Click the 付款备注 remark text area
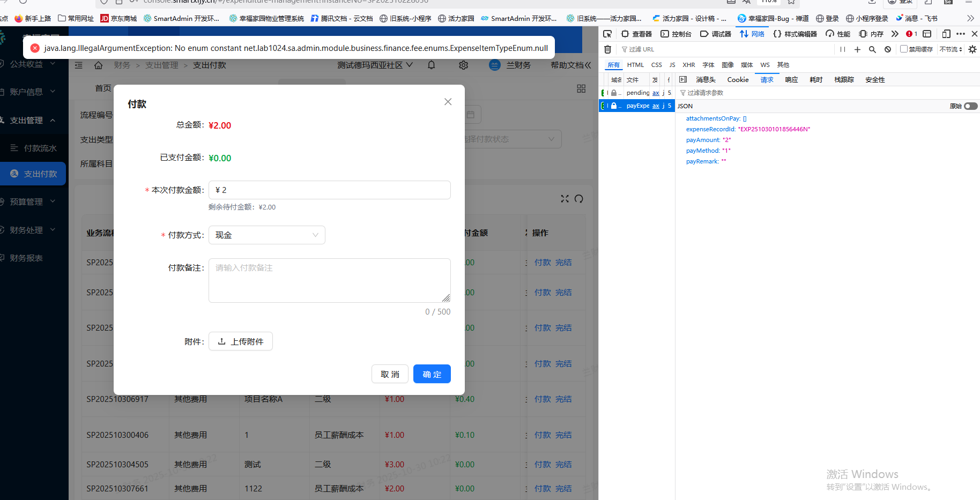Viewport: 980px width, 500px height. point(329,280)
